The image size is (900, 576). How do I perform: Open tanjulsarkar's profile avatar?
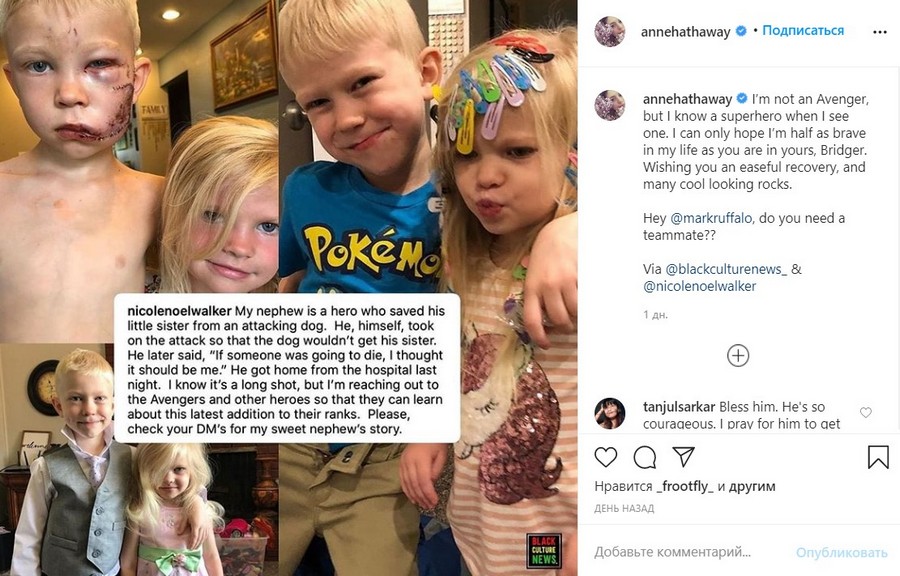[x=610, y=413]
